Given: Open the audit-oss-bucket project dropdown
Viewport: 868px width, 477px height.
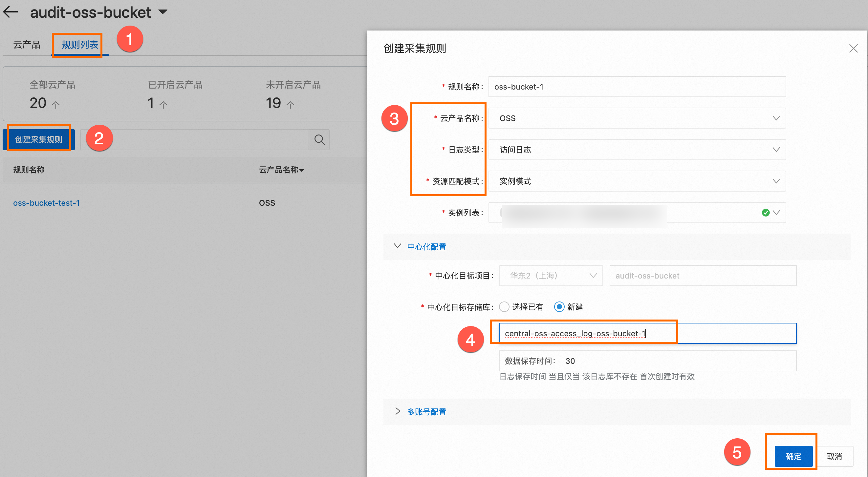Looking at the screenshot, I should [163, 12].
